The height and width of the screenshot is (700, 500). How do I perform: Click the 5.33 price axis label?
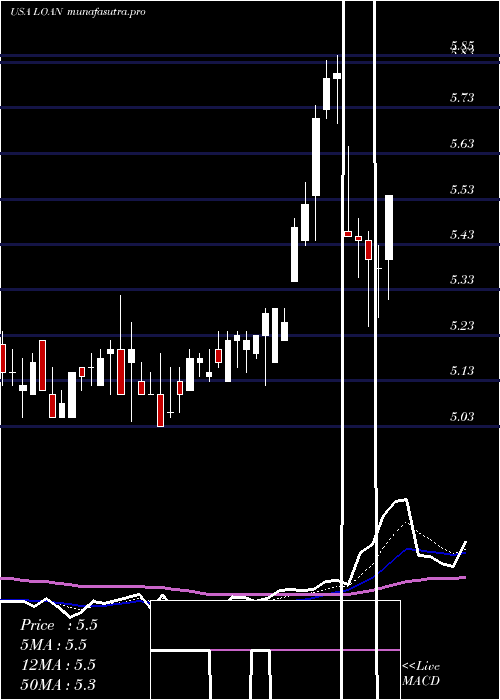pyautogui.click(x=462, y=279)
